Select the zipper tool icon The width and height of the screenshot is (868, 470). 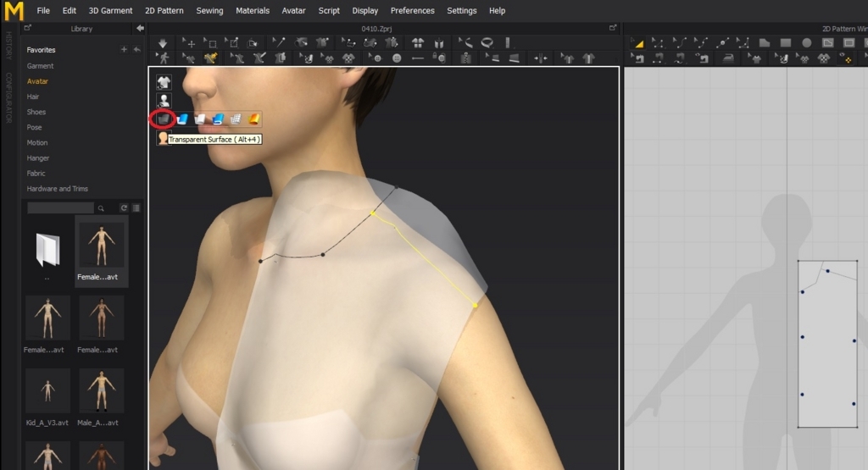coord(465,58)
